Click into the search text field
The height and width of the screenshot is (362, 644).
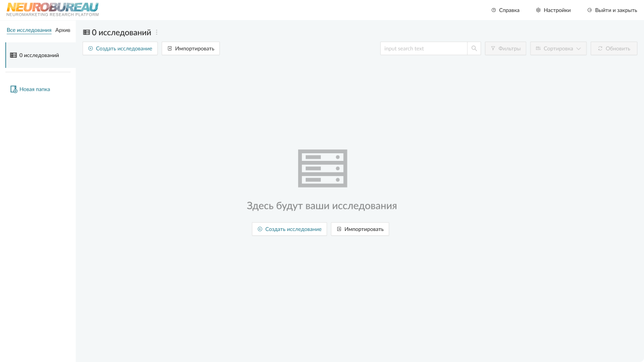(x=424, y=48)
